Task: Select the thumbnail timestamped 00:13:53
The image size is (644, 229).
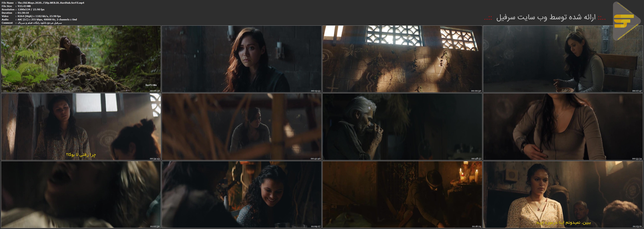Action: 242,59
